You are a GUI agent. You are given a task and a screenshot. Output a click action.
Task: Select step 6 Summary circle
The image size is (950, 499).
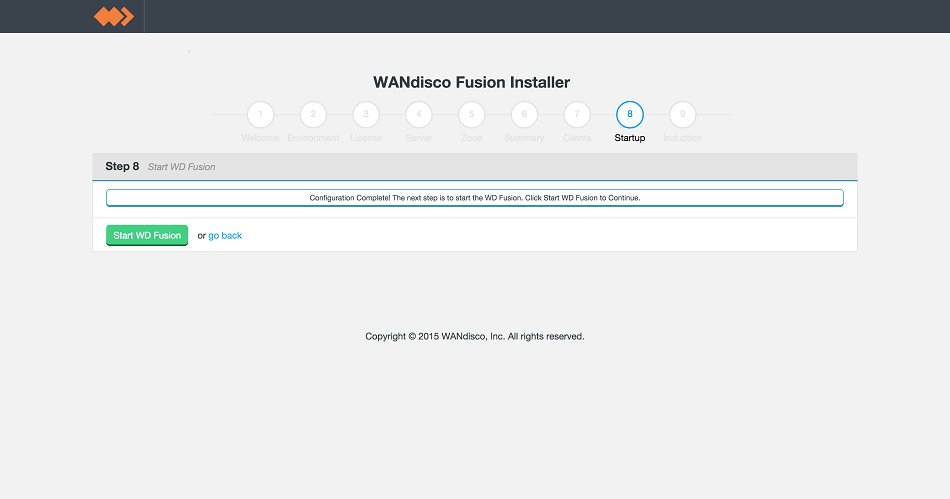tap(524, 114)
